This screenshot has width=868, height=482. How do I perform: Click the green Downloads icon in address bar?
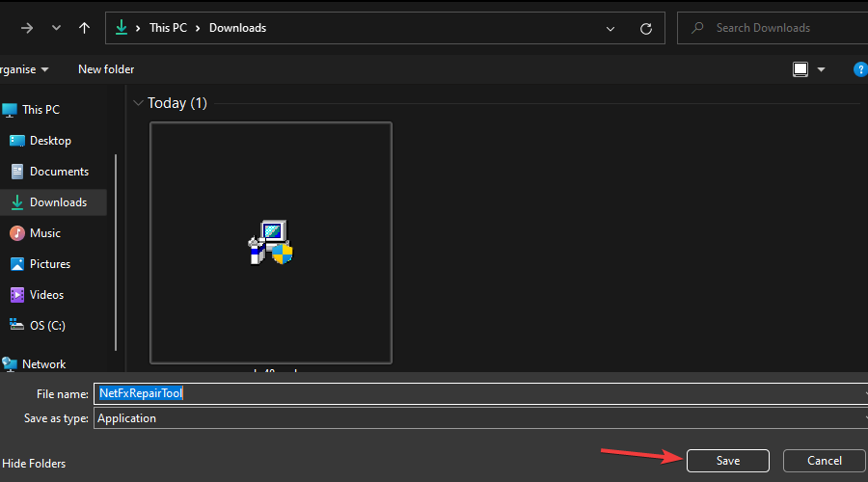(122, 28)
